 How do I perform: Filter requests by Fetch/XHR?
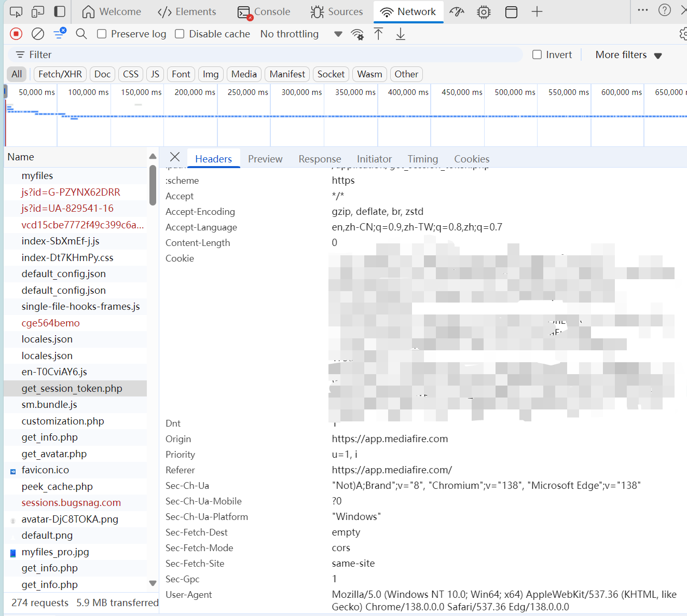pyautogui.click(x=60, y=74)
